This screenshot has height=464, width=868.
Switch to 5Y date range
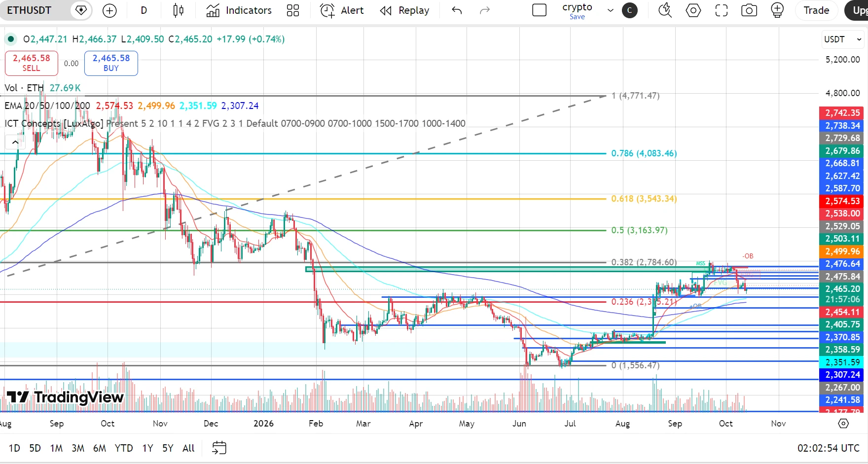[x=168, y=448]
